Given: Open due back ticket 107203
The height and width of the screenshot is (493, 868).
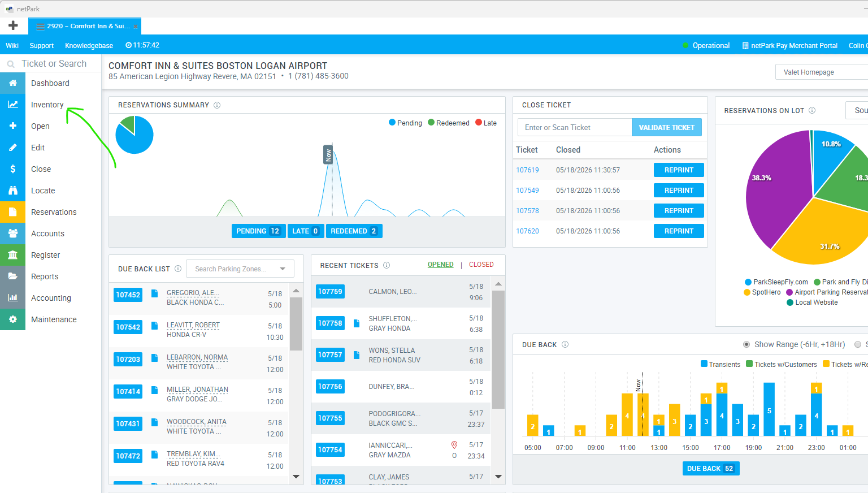Looking at the screenshot, I should click(x=128, y=360).
